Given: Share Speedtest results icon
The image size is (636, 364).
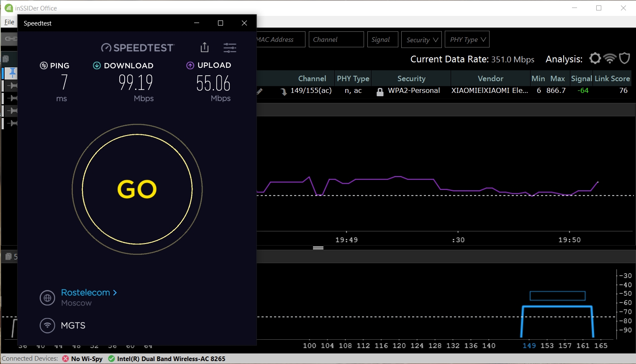Looking at the screenshot, I should point(204,47).
